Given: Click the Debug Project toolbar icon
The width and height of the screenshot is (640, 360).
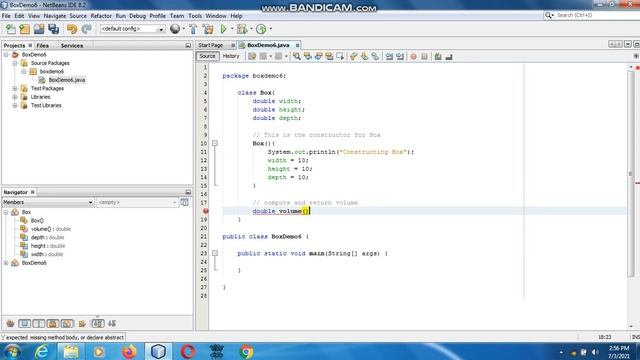Looking at the screenshot, I should tap(242, 29).
